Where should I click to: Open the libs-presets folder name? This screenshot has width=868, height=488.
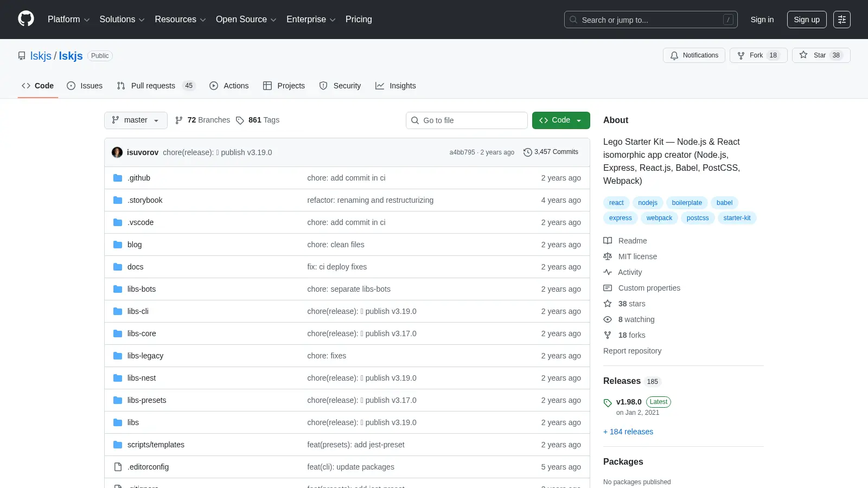147,400
